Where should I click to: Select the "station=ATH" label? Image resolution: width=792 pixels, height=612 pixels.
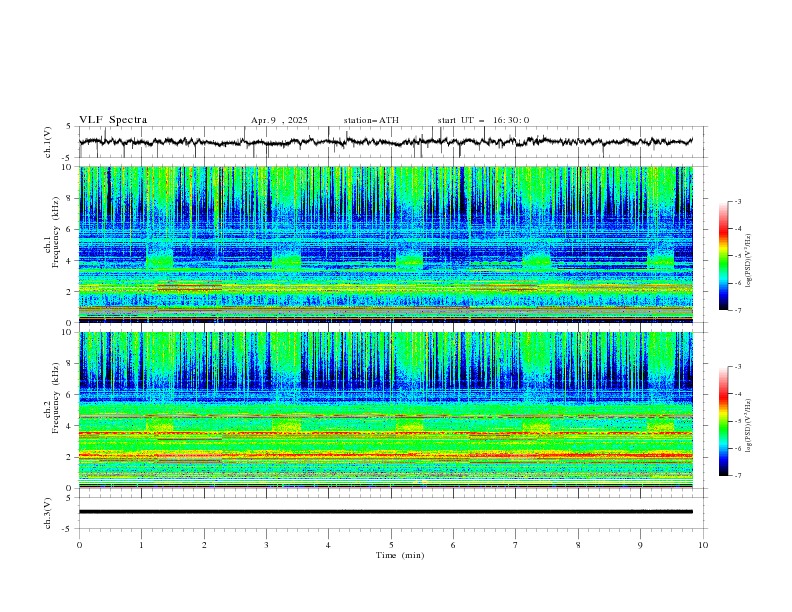(x=371, y=120)
